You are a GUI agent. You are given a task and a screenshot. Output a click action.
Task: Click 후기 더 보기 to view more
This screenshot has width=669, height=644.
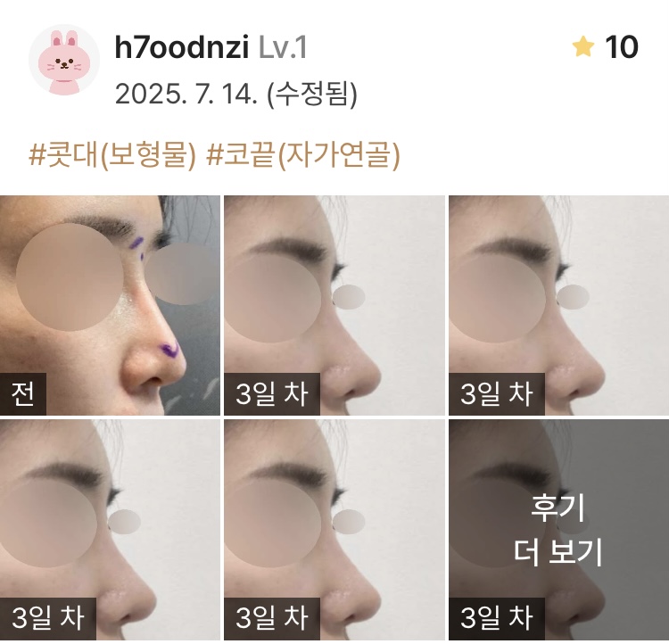558,530
